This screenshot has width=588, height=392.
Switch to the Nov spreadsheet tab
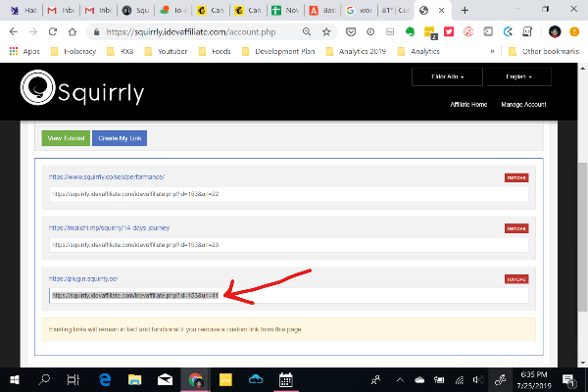point(285,11)
